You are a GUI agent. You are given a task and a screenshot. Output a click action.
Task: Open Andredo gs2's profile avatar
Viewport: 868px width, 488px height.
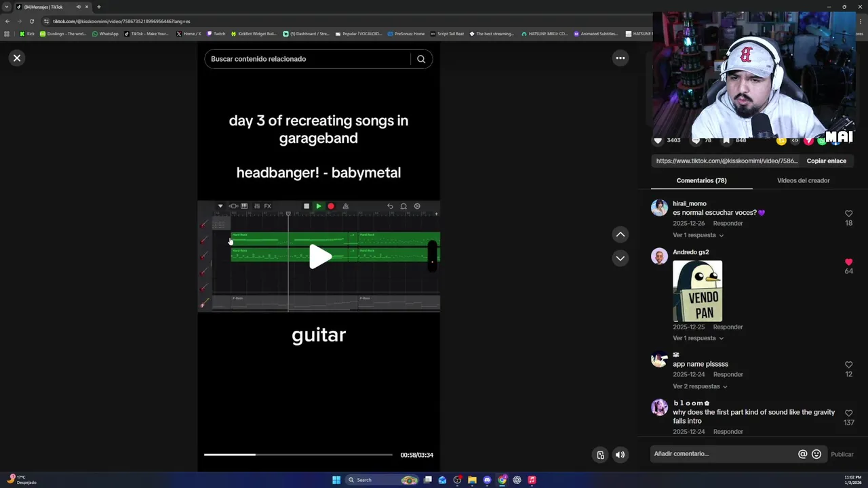click(659, 256)
